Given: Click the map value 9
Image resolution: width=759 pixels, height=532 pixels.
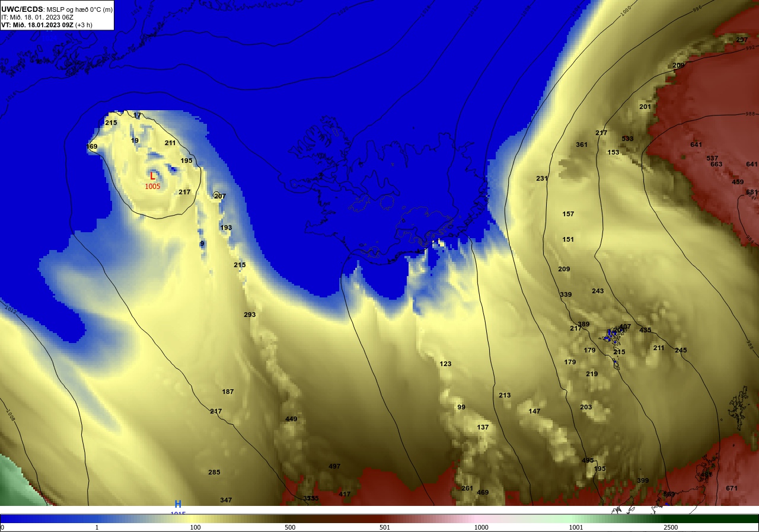Looking at the screenshot, I should pos(202,243).
